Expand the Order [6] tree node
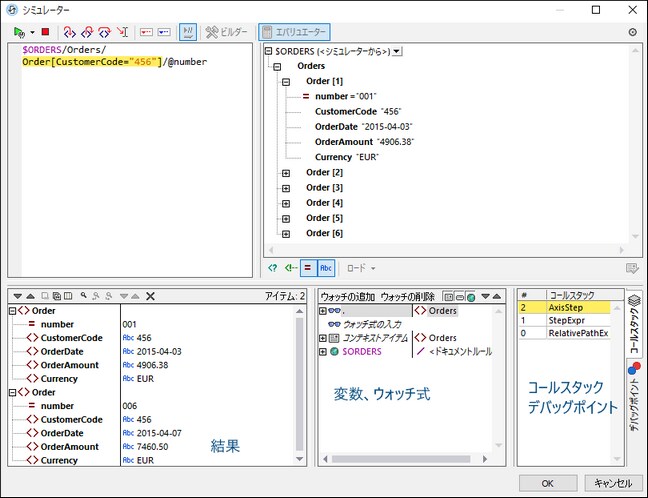The height and width of the screenshot is (498, 648). (x=286, y=233)
